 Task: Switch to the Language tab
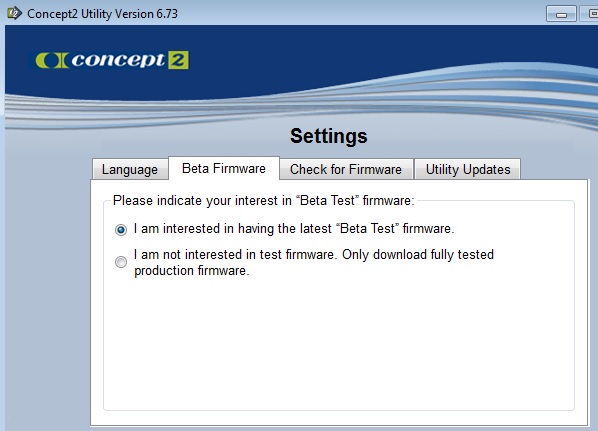pos(130,169)
